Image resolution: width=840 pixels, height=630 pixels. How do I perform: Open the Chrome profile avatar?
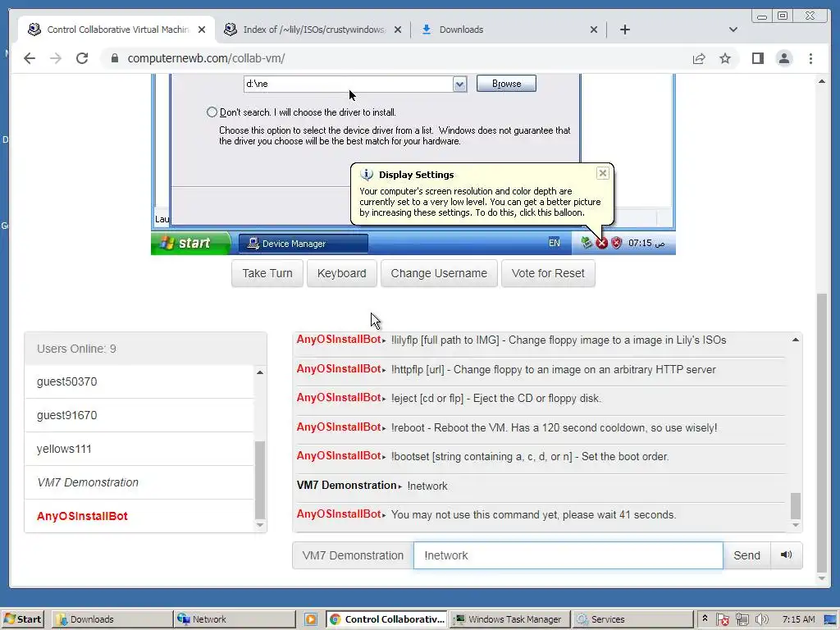[x=783, y=58]
